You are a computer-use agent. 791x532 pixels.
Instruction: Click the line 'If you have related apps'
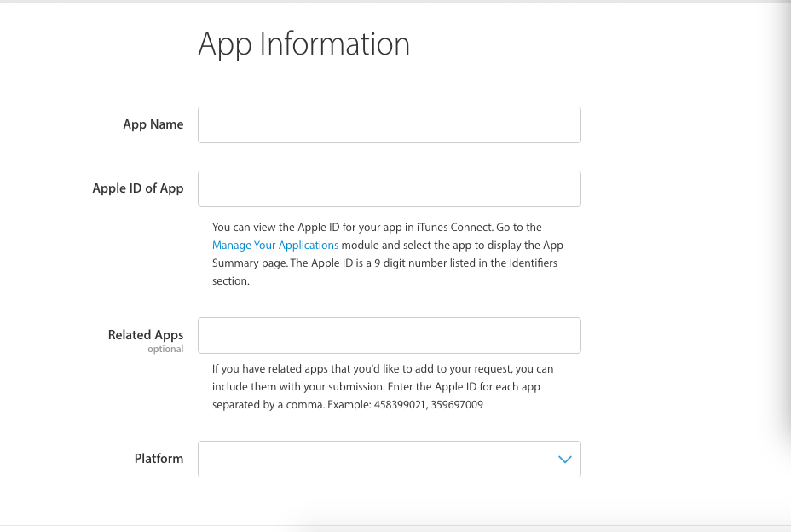pos(383,369)
